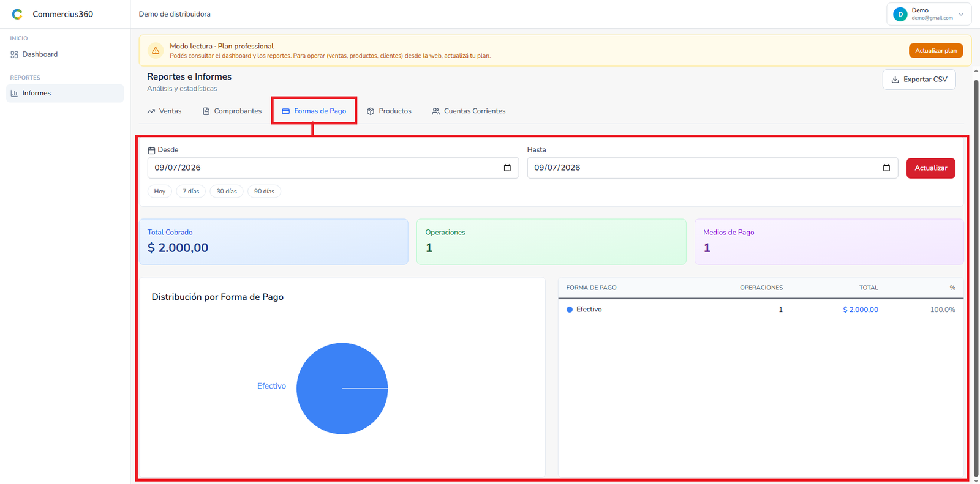
Task: Click the Efectivo label beside the pie
Action: pyautogui.click(x=271, y=386)
